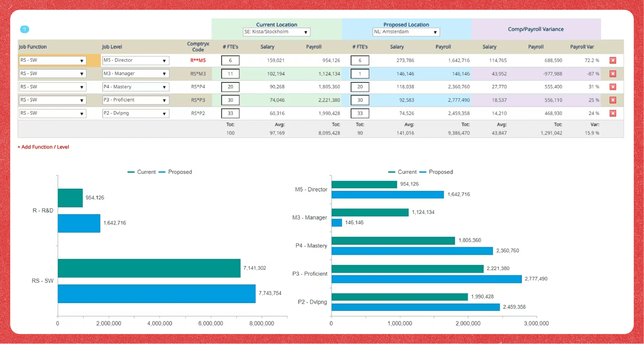Viewport: 644px width, 344px height.
Task: Edit current FTE field showing 30
Action: [230, 100]
